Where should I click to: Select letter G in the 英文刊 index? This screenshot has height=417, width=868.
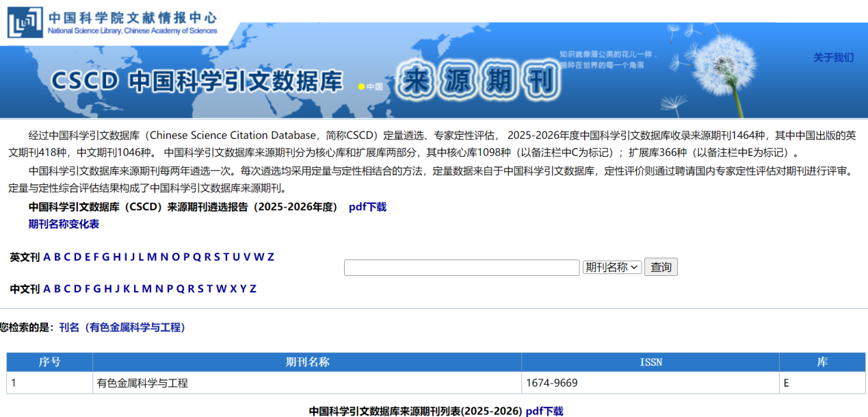click(106, 257)
